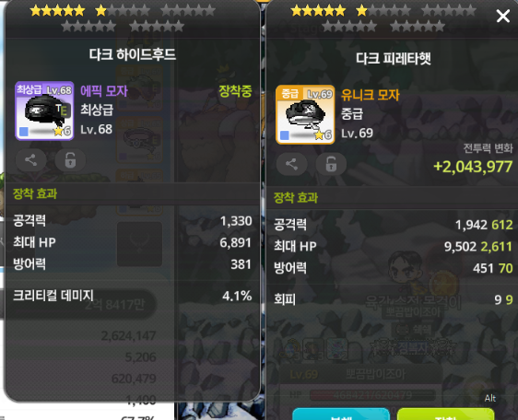518x420 pixels.
Task: Click the Alt key hint badge
Action: 490,398
